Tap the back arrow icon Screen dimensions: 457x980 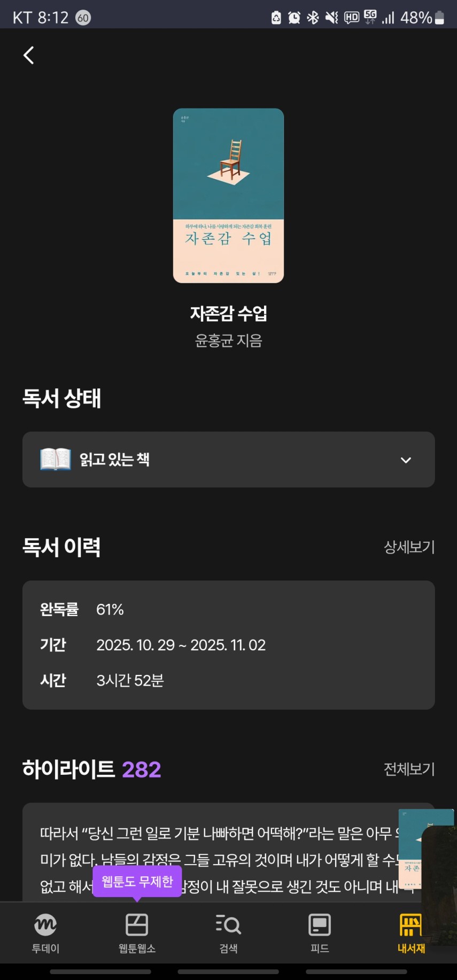(x=29, y=55)
